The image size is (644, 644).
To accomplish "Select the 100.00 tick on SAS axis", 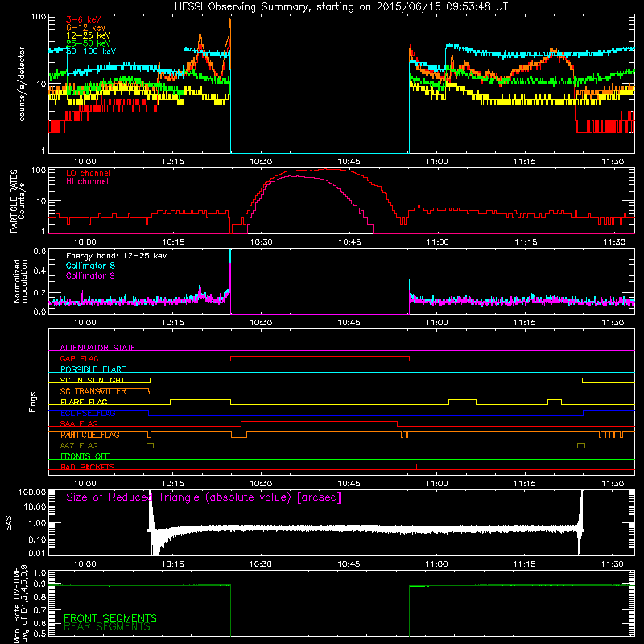I will point(32,492).
